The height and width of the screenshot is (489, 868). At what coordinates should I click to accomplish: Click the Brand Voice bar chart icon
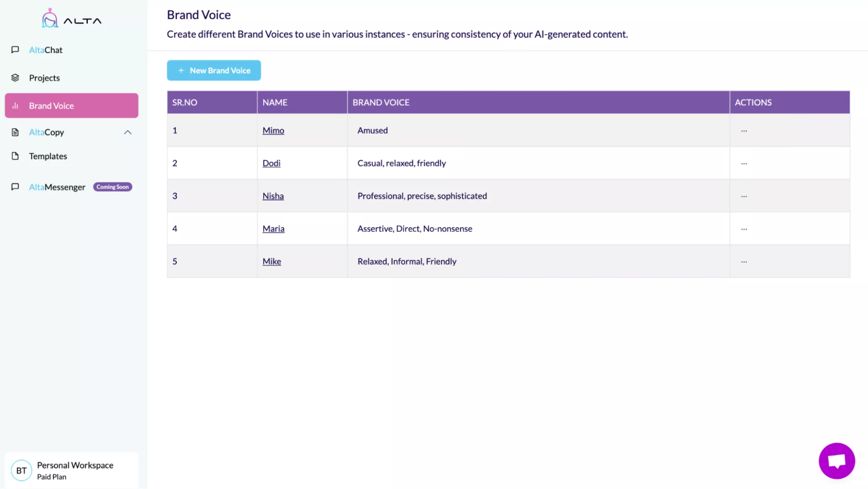pyautogui.click(x=15, y=106)
